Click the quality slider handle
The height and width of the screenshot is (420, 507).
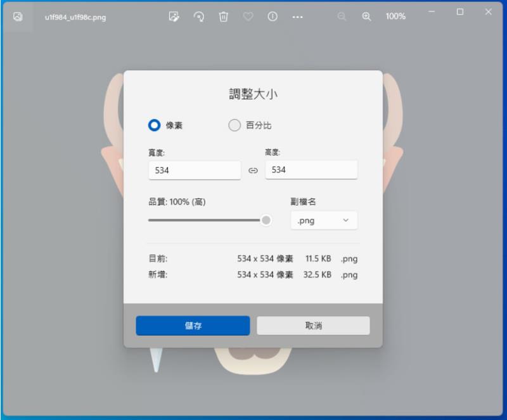[266, 220]
